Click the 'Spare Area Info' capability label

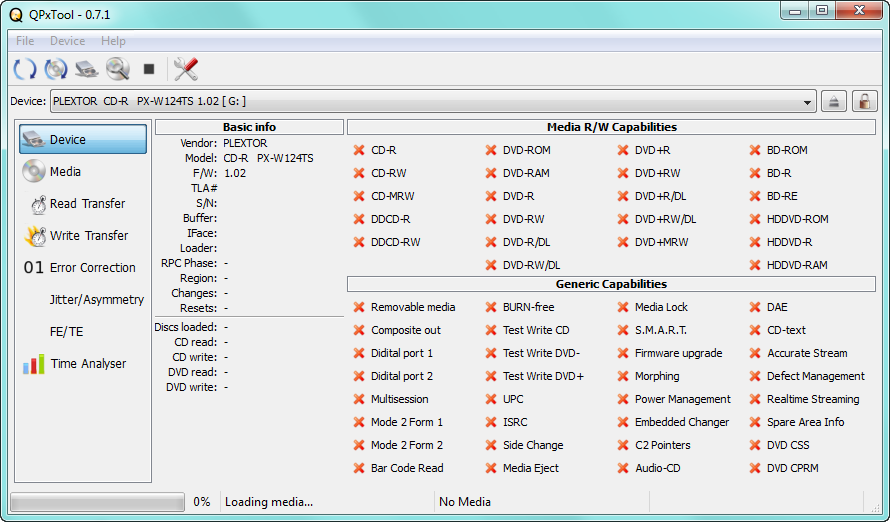[x=805, y=422]
